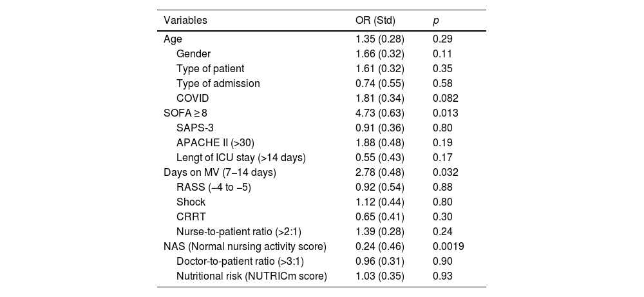Click the APACHE II (>30) label
This screenshot has height=297, width=644.
pos(215,142)
